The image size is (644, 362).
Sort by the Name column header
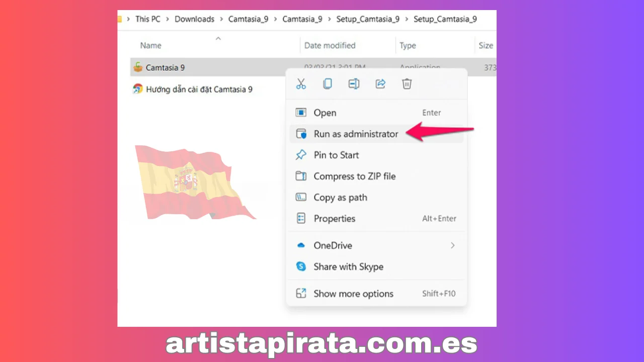pos(151,45)
